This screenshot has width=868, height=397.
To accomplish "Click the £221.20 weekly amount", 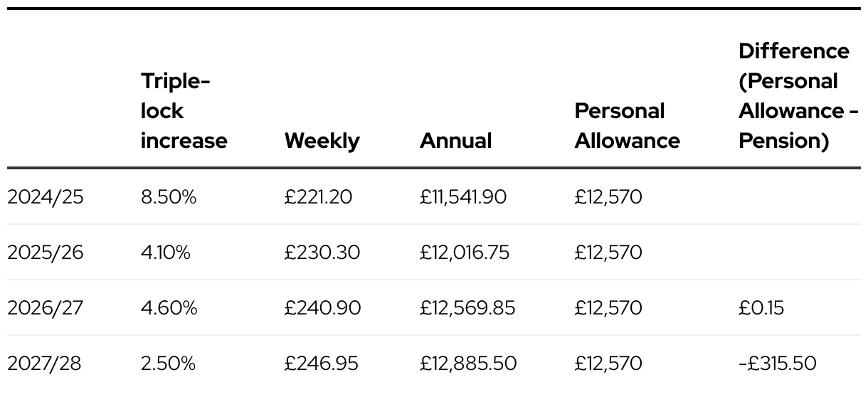I will pos(318,197).
